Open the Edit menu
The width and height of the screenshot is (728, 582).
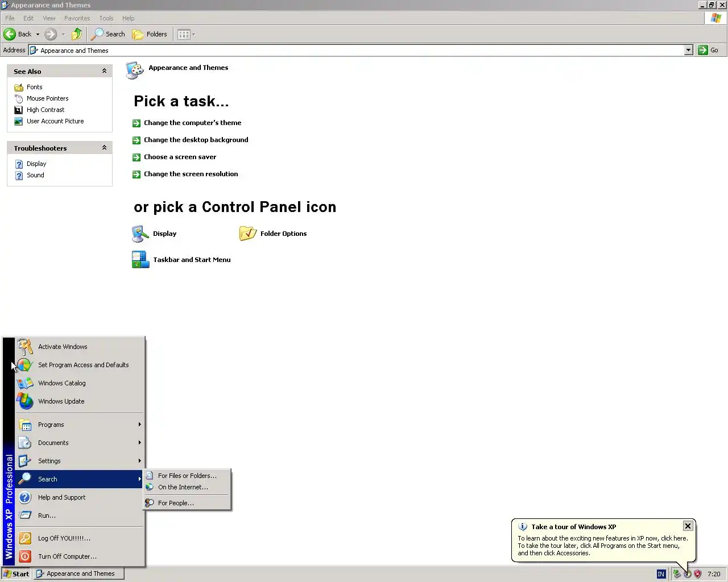28,18
